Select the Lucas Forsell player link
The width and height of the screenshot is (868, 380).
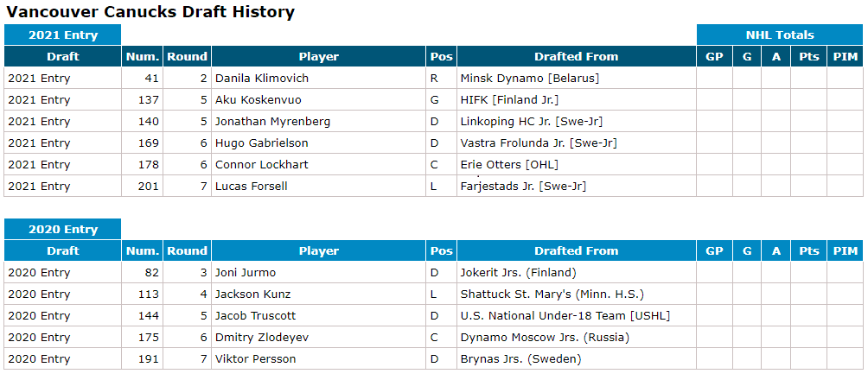coord(252,187)
